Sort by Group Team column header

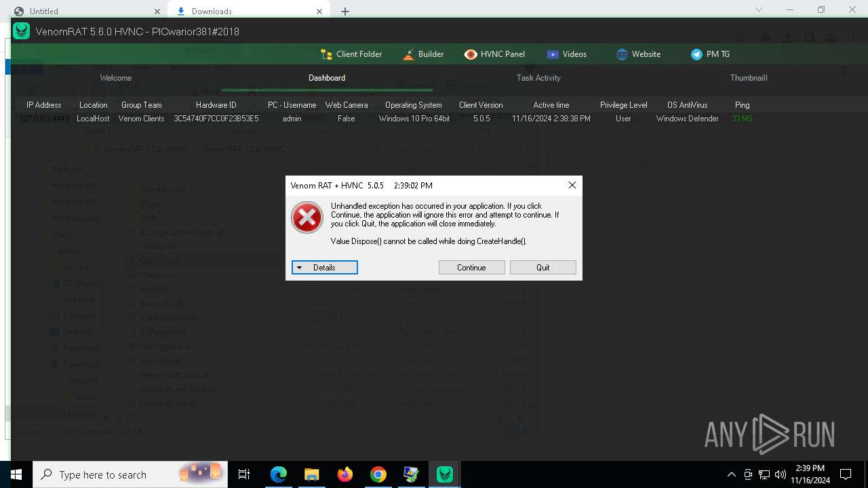tap(141, 105)
